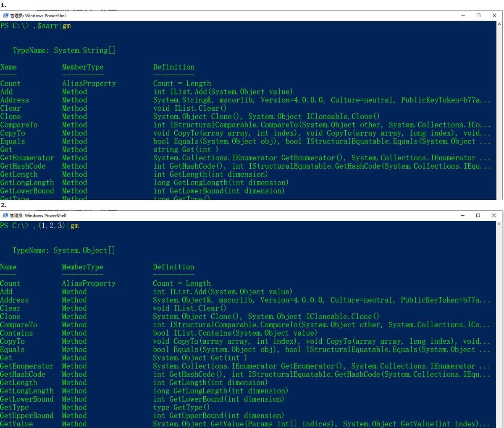Click the title bar text of the $sarr window
The image size is (504, 428).
(38, 16)
